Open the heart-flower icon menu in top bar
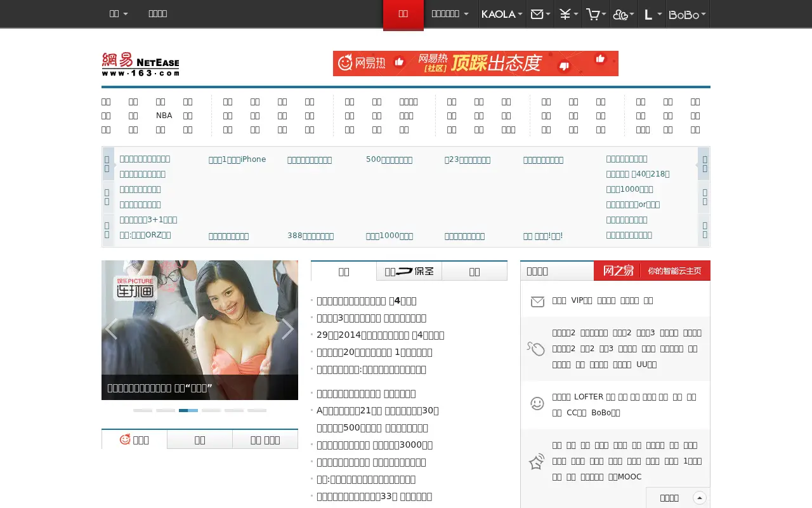 pos(624,14)
